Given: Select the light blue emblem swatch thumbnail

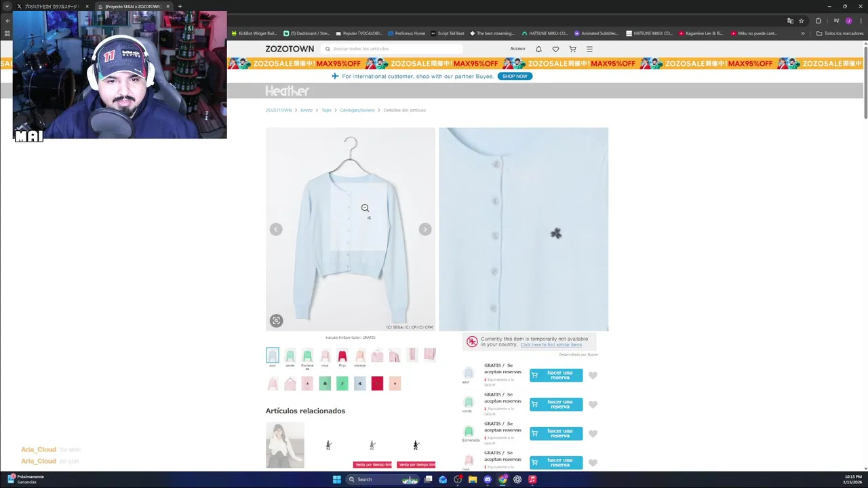Looking at the screenshot, I should pyautogui.click(x=360, y=384).
